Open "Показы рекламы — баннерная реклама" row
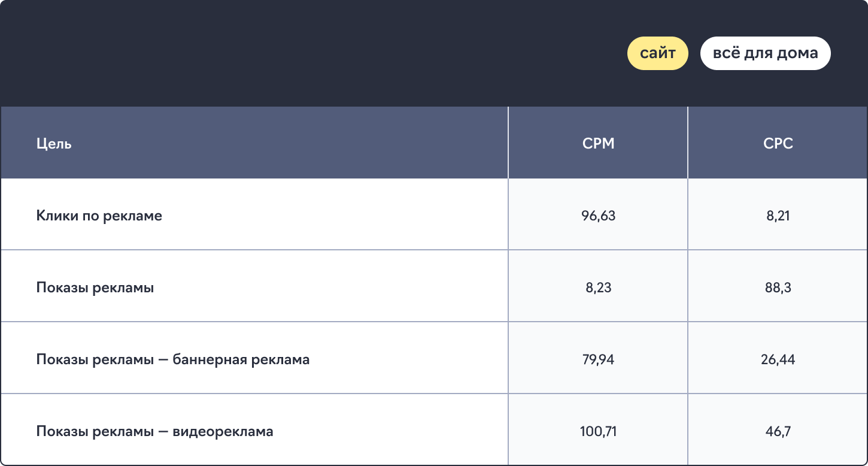 tap(434, 358)
